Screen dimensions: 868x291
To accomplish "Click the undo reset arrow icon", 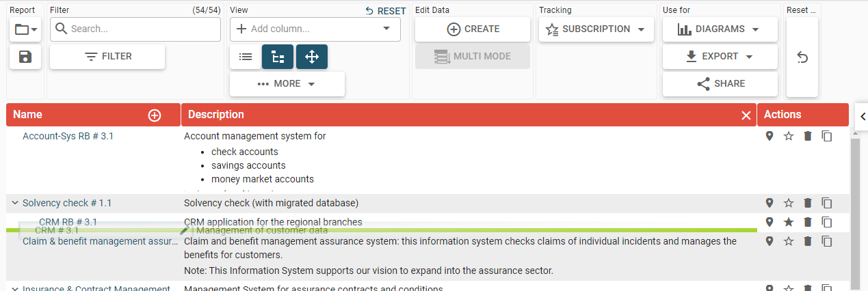I will pos(802,58).
